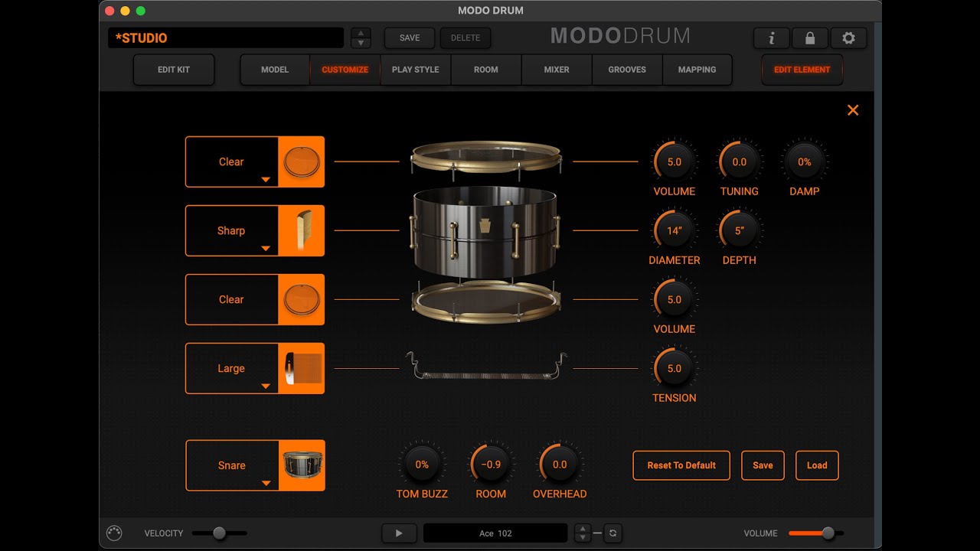Click the snare TENSION knob
Image resolution: width=980 pixels, height=551 pixels.
pyautogui.click(x=675, y=369)
